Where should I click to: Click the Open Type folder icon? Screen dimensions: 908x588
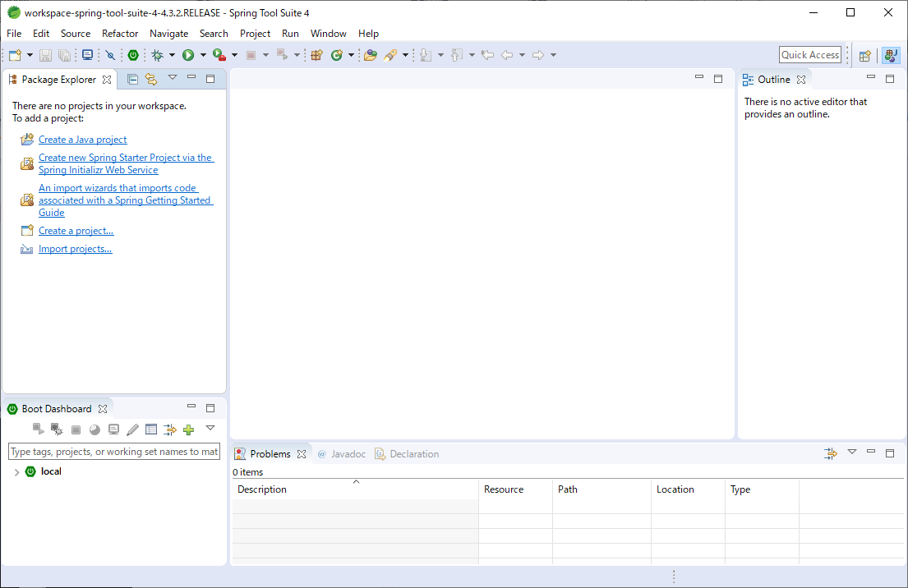click(x=371, y=55)
